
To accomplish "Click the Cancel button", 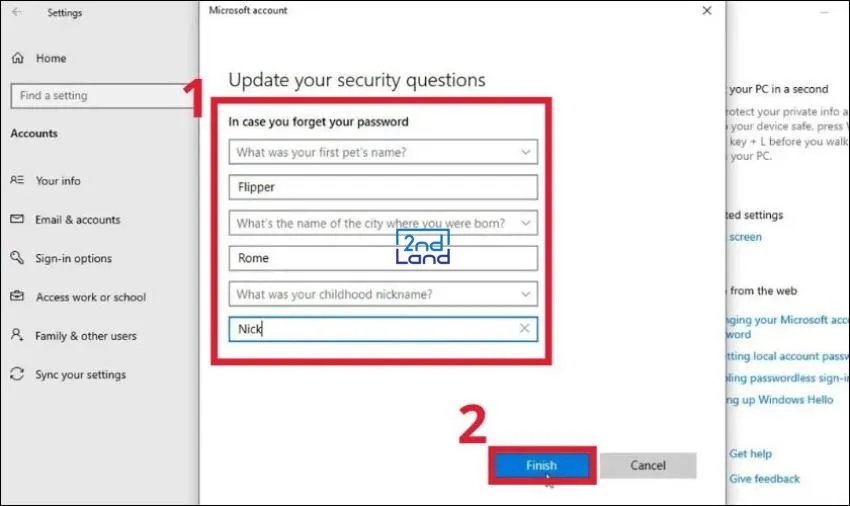I will pyautogui.click(x=648, y=465).
